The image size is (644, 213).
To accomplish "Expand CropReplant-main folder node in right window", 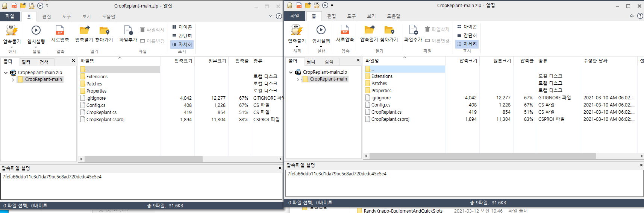I will (x=298, y=79).
